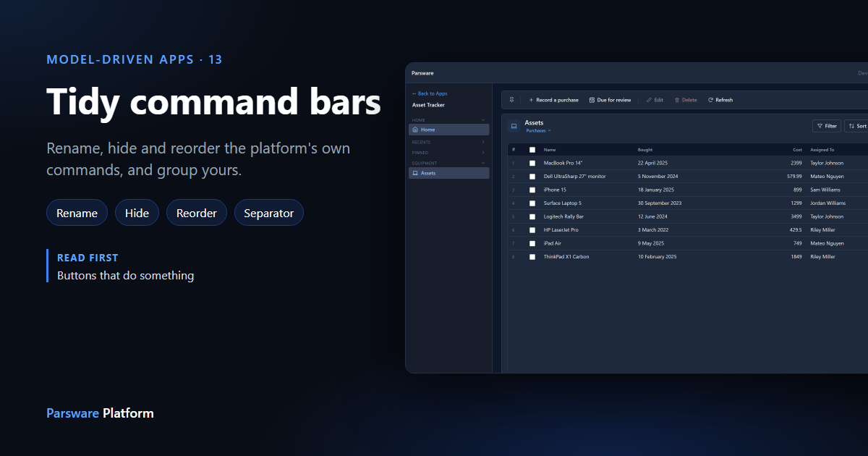Screen dimensions: 868x456
Task: Click the 30 September 2023 date cell
Action: pyautogui.click(x=660, y=203)
